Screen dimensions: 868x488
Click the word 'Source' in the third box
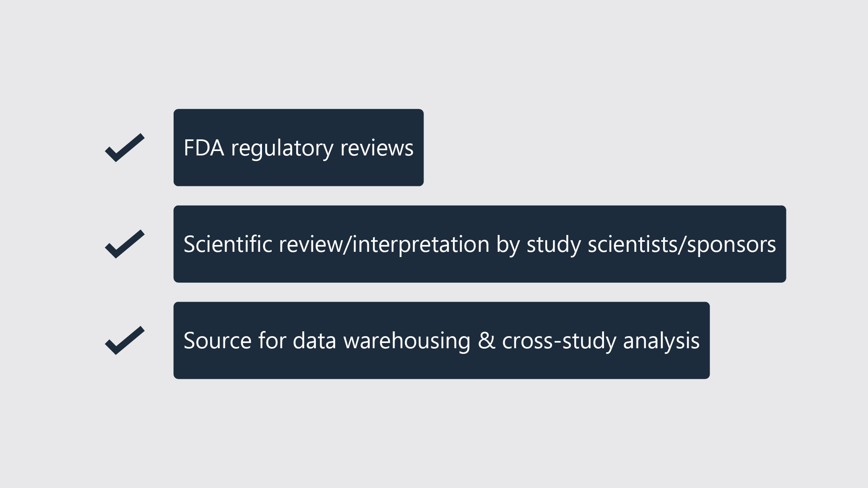pos(217,341)
